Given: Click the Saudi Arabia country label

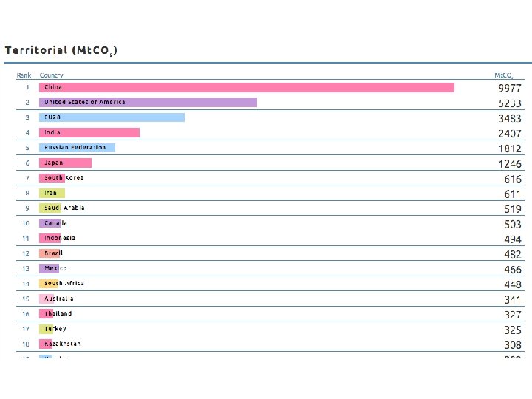Looking at the screenshot, I should point(64,208).
